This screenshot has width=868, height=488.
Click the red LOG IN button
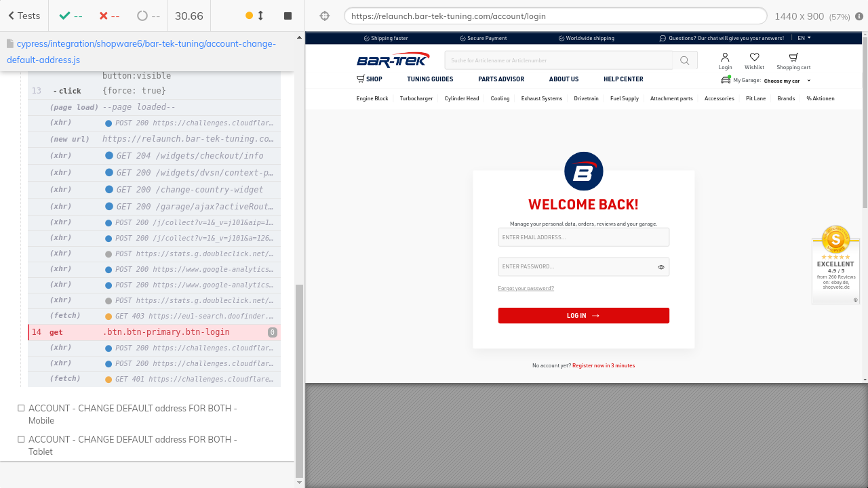pos(583,316)
